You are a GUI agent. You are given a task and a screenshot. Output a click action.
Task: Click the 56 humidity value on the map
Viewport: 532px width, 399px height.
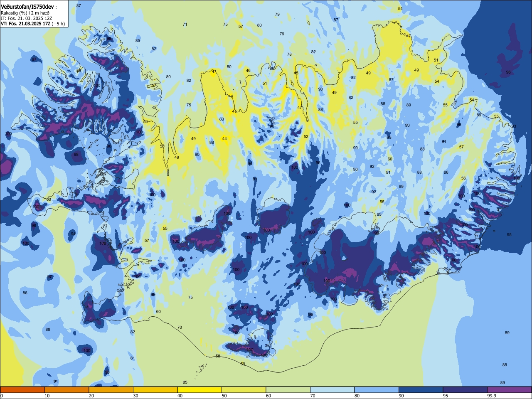pos(463,178)
